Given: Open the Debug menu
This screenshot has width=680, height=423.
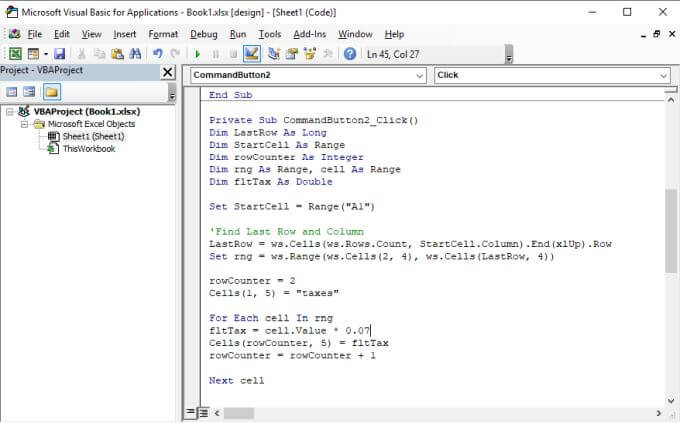Looking at the screenshot, I should click(x=203, y=33).
